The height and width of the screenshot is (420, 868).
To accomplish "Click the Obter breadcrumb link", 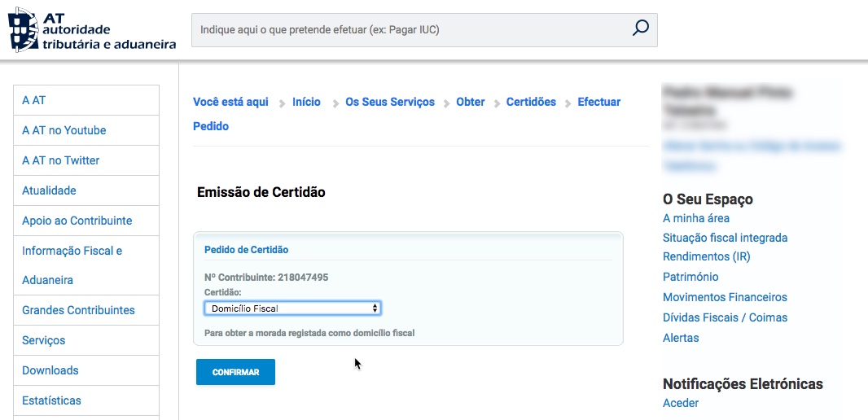I will (471, 102).
